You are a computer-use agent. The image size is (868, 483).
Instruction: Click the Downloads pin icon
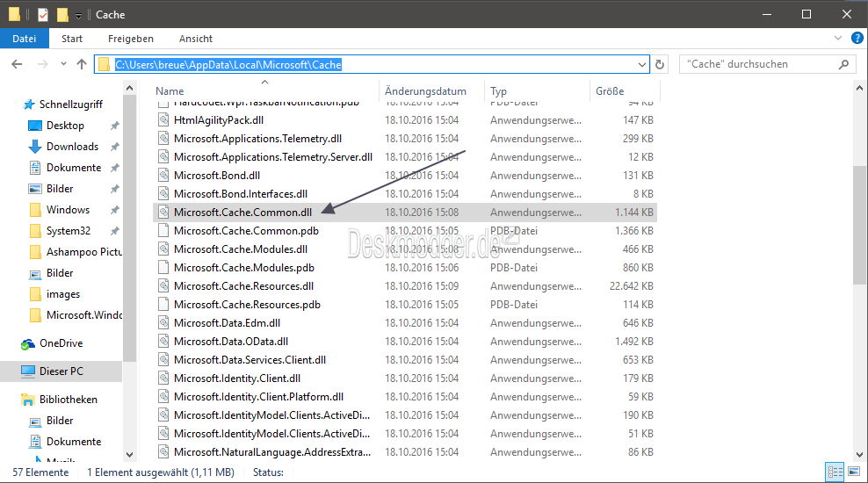(114, 147)
